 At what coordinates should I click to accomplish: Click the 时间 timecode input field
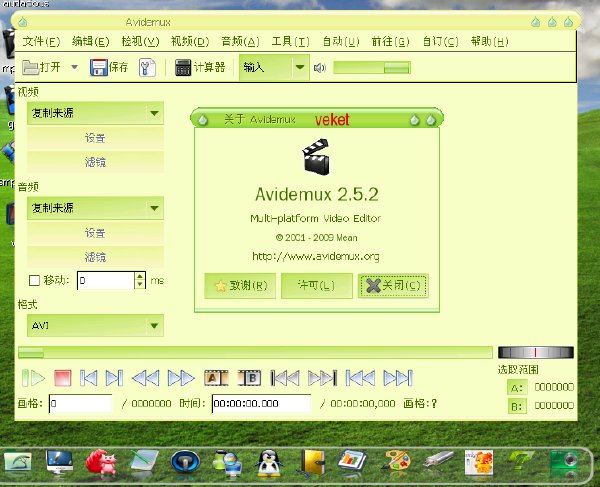(x=261, y=404)
